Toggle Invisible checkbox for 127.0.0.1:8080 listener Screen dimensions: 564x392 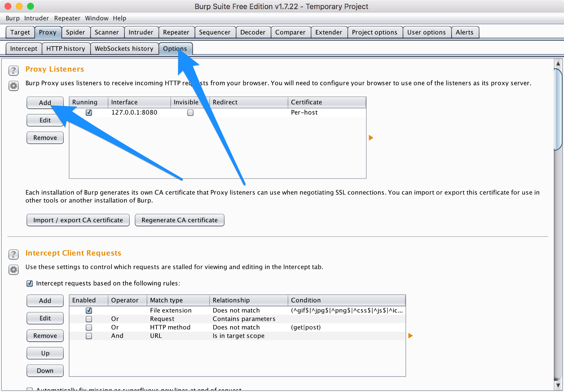click(190, 112)
